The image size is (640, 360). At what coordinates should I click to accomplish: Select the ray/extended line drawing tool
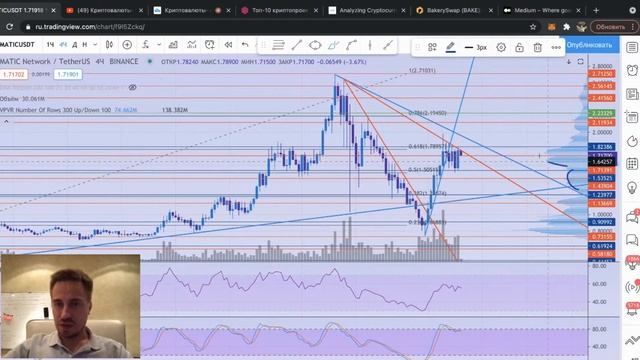click(388, 45)
